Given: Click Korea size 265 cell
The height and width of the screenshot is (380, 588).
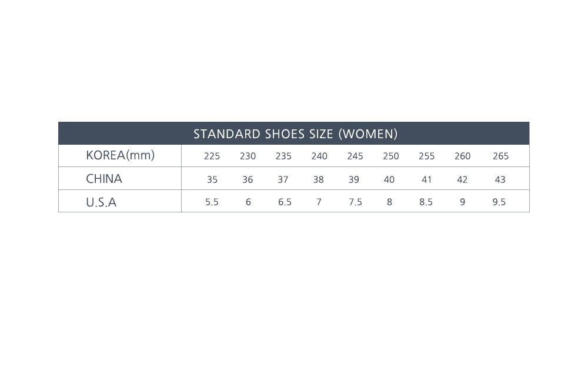Looking at the screenshot, I should 500,156.
